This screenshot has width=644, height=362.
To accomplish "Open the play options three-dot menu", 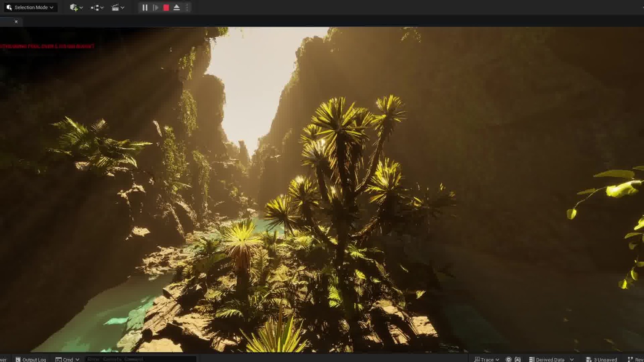I will tap(187, 8).
